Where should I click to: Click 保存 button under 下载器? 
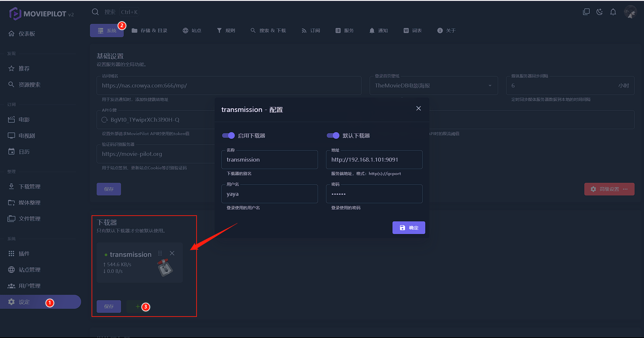(x=109, y=306)
